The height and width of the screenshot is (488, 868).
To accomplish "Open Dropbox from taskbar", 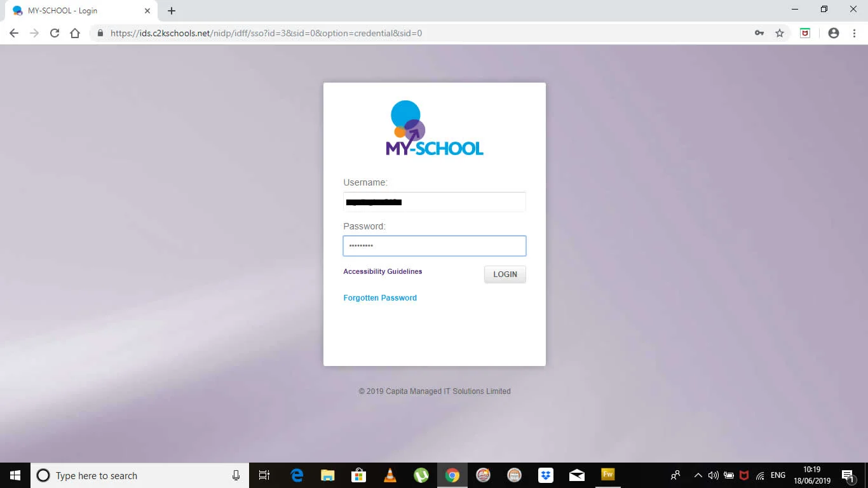I will (546, 475).
